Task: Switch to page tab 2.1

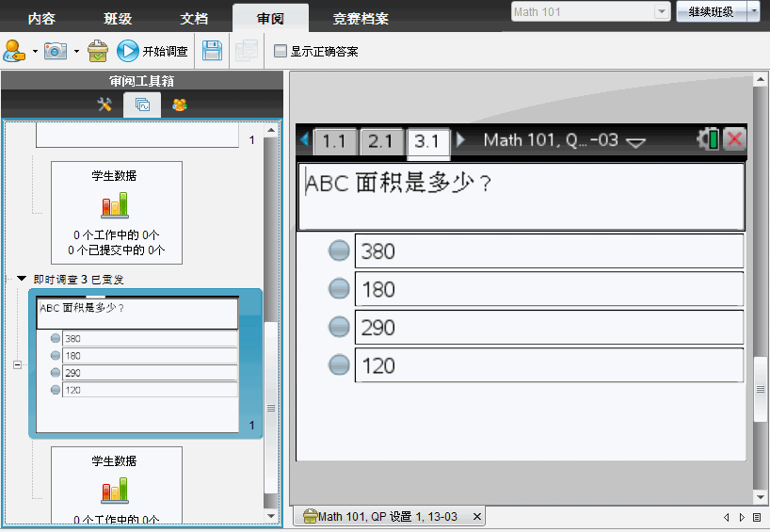Action: 380,141
